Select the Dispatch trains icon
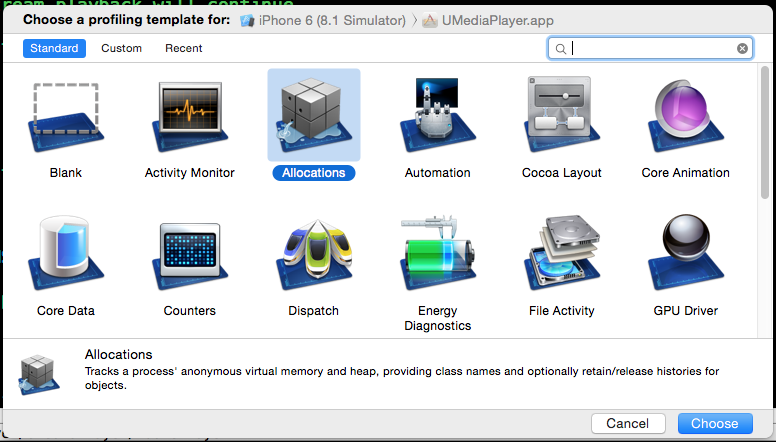Viewport: 776px width, 442px height. pos(314,254)
